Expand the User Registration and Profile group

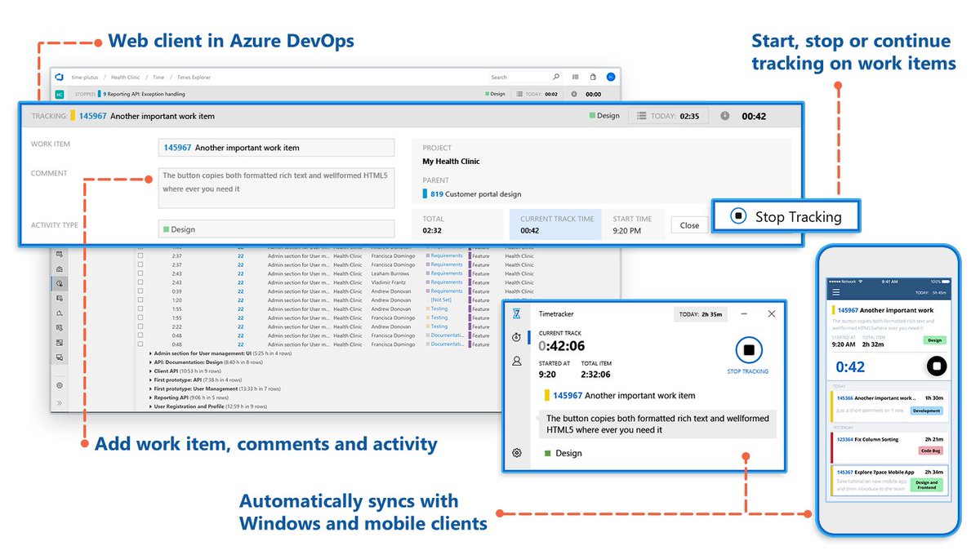click(x=151, y=406)
